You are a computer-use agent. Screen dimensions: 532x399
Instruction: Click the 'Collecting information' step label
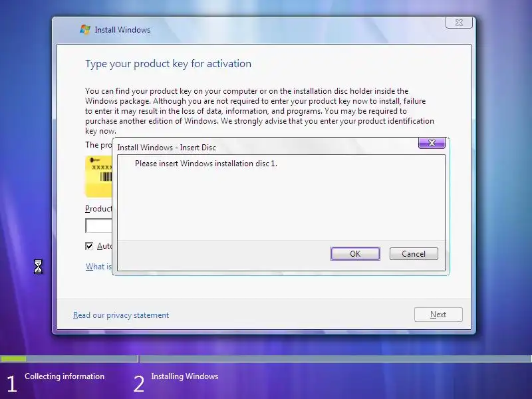tap(65, 376)
